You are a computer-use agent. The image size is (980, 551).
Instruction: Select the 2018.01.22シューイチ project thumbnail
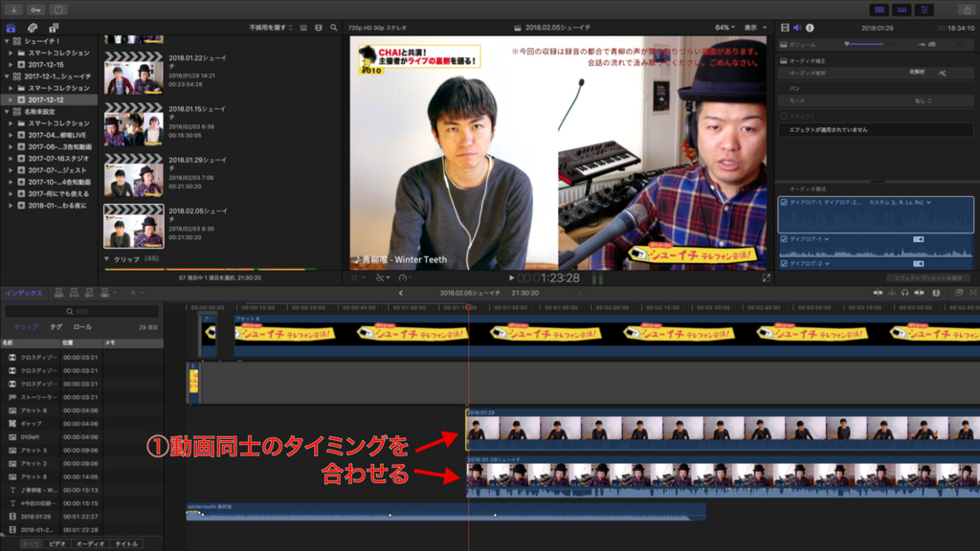134,73
